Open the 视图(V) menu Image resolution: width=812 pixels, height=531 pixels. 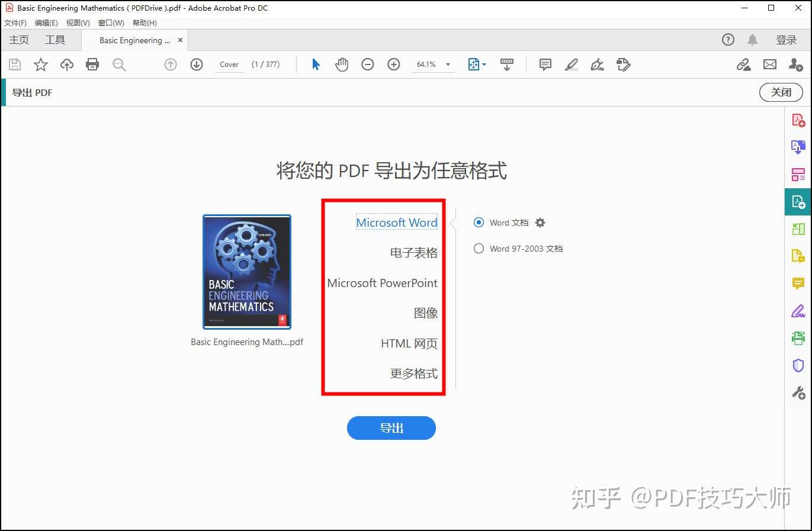click(78, 22)
